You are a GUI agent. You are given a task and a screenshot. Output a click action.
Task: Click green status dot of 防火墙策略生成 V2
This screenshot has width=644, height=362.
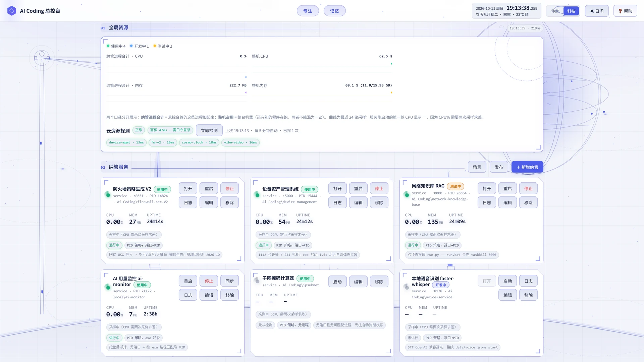(108, 195)
